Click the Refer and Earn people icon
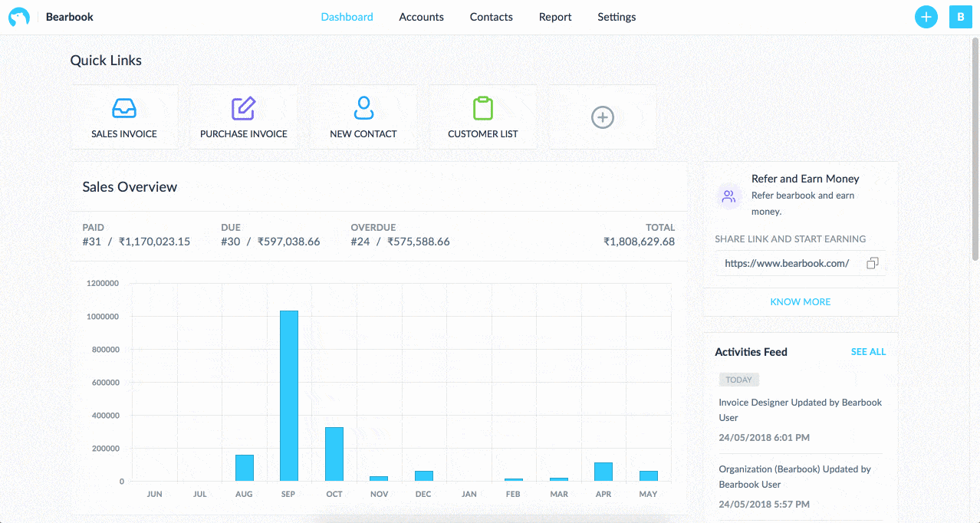Viewport: 980px width, 523px height. [x=729, y=196]
